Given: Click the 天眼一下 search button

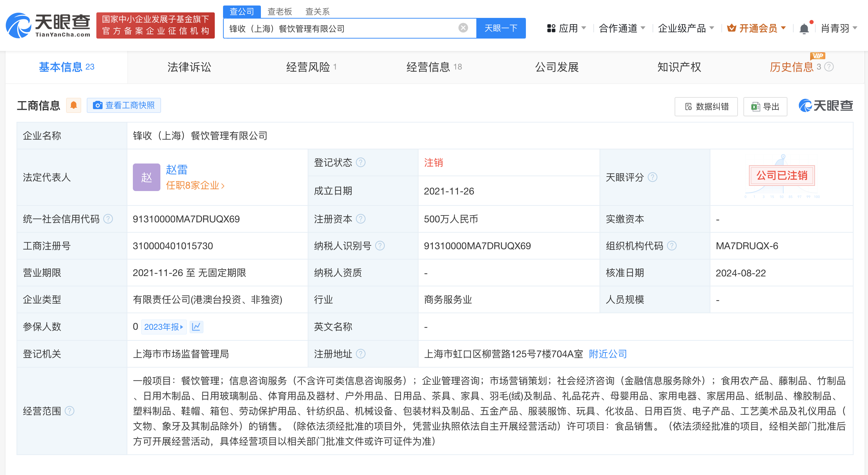Looking at the screenshot, I should 501,28.
